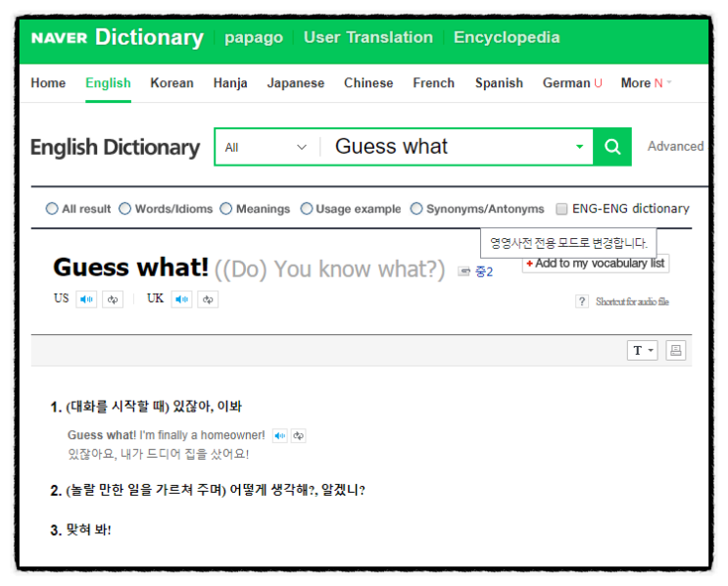Open the T font size dropdown

[x=643, y=350]
